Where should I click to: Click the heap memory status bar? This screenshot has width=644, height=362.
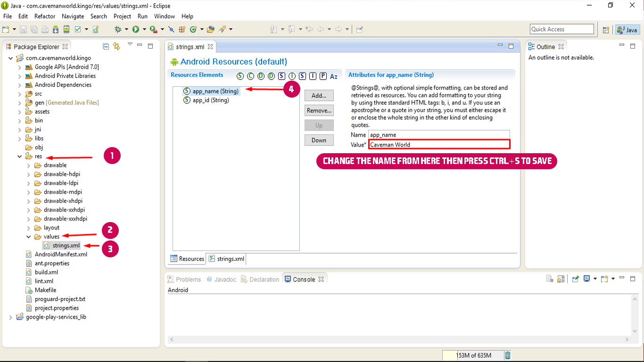pyautogui.click(x=472, y=355)
